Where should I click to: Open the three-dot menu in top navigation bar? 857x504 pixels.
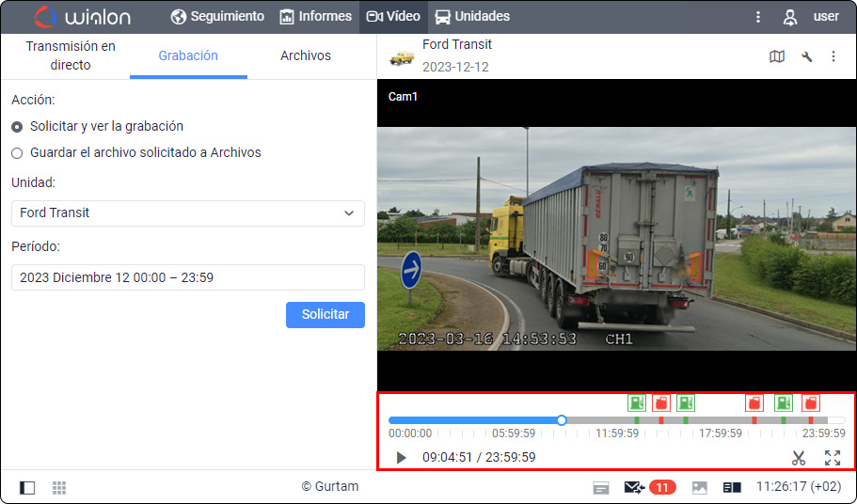pos(758,17)
